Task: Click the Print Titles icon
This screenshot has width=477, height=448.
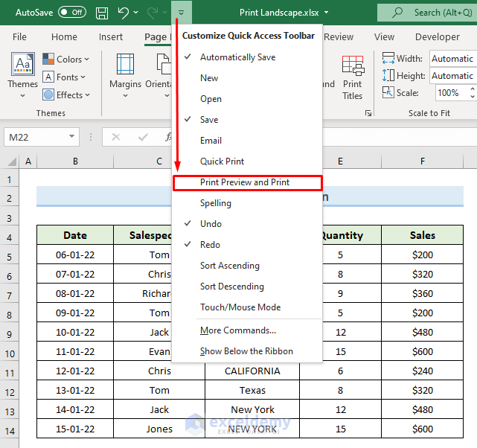Action: (352, 69)
